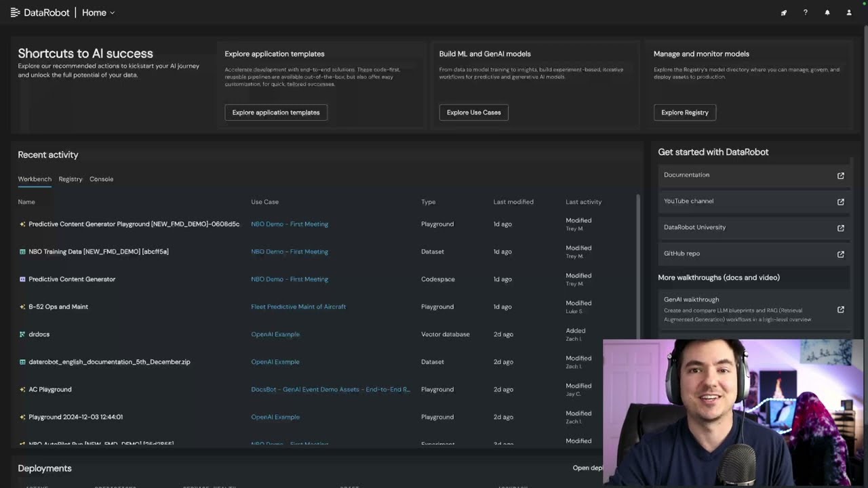Click the Type column header
The image size is (868, 488).
pyautogui.click(x=428, y=202)
